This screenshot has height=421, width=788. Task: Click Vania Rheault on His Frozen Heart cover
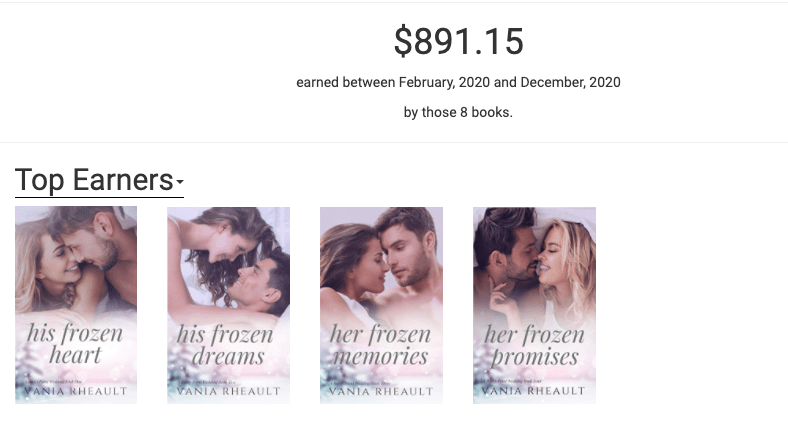click(76, 391)
